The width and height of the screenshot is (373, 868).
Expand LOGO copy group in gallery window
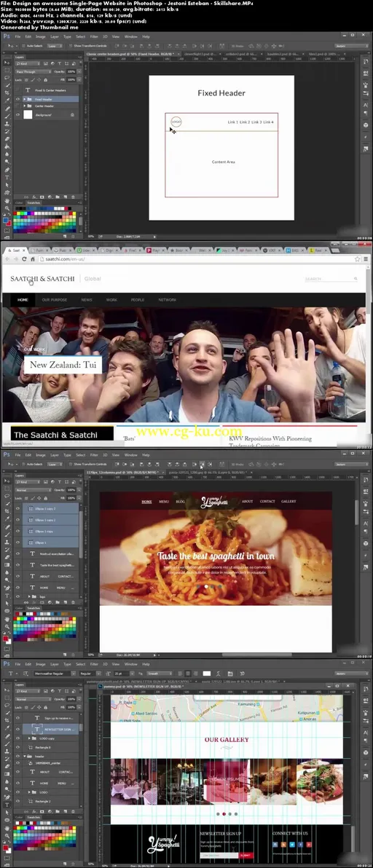tap(30, 738)
